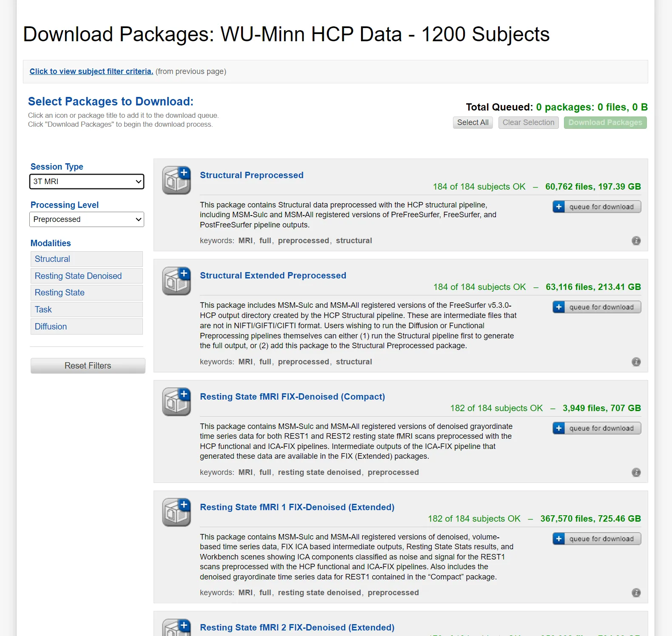The width and height of the screenshot is (672, 636).
Task: Queue FIX-Denoised (Compact) package for download
Action: click(597, 428)
